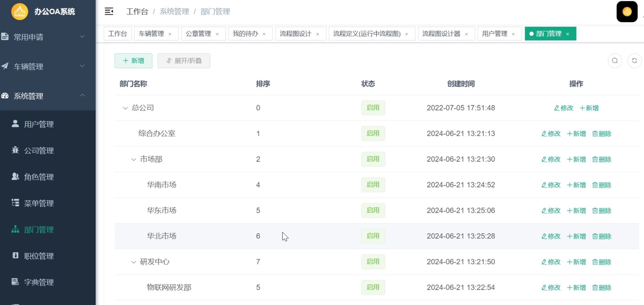Image resolution: width=644 pixels, height=305 pixels.
Task: Click the green 新增 button above the table
Action: [x=133, y=61]
